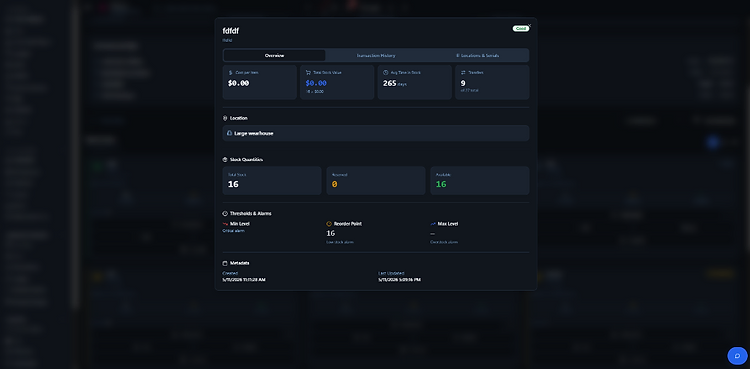The height and width of the screenshot is (369, 750).
Task: Click the Created timestamp value
Action: 244,280
